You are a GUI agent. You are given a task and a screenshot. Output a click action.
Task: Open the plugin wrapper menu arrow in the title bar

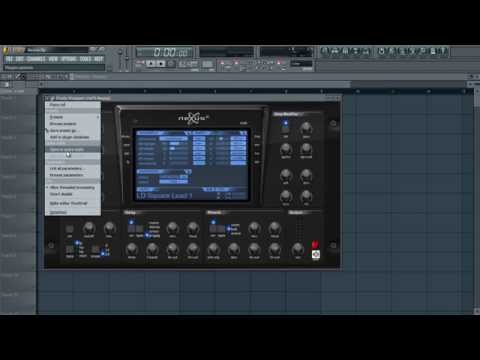pyautogui.click(x=48, y=98)
